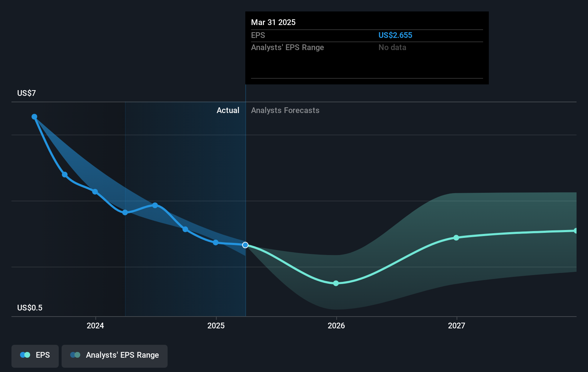This screenshot has height=372, width=588.
Task: Select the last forecast point at chart edge
Action: click(575, 231)
